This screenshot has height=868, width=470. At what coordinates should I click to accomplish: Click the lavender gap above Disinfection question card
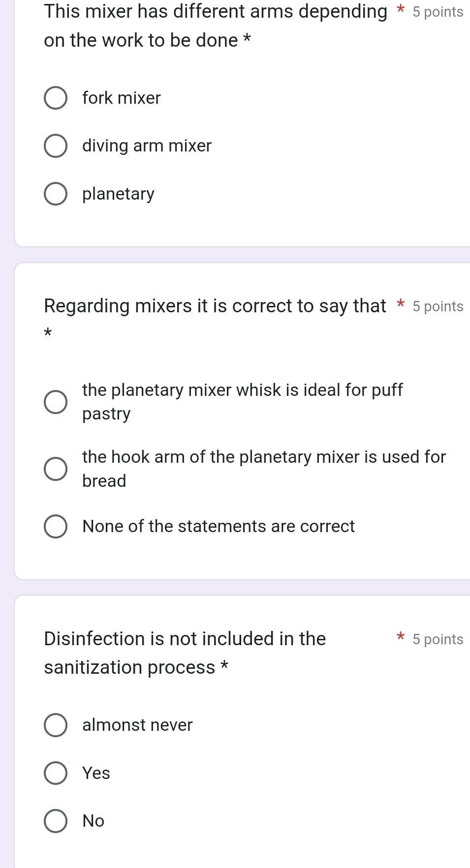point(242,587)
